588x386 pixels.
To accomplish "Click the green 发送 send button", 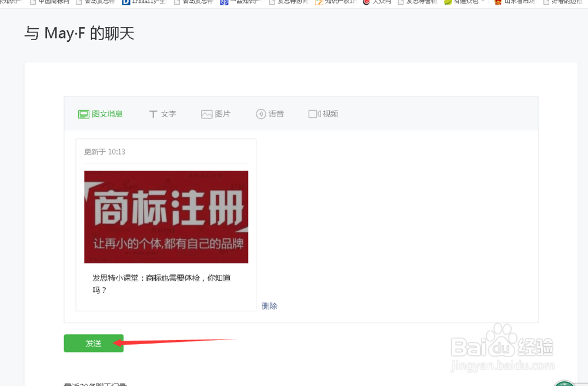I will 93,343.
